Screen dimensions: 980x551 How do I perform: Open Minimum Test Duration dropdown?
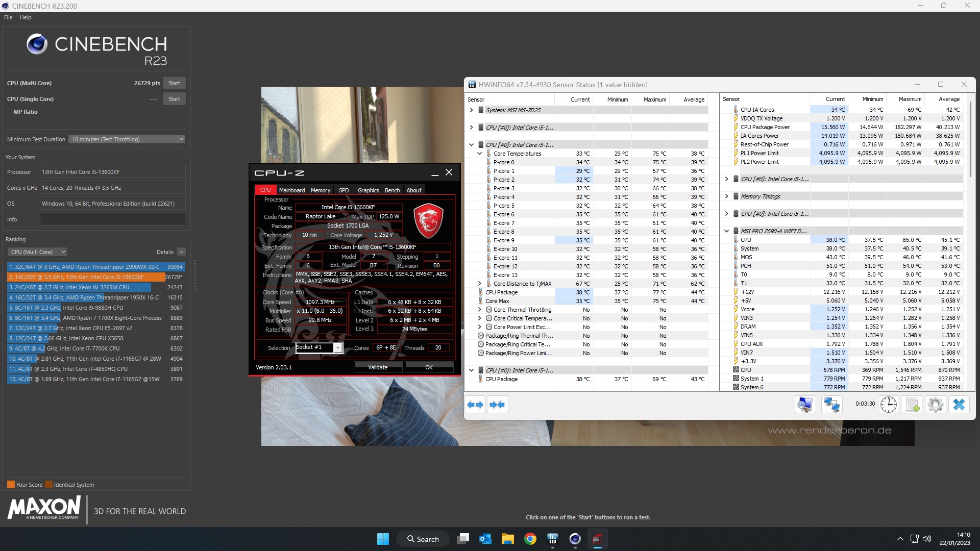pos(127,139)
